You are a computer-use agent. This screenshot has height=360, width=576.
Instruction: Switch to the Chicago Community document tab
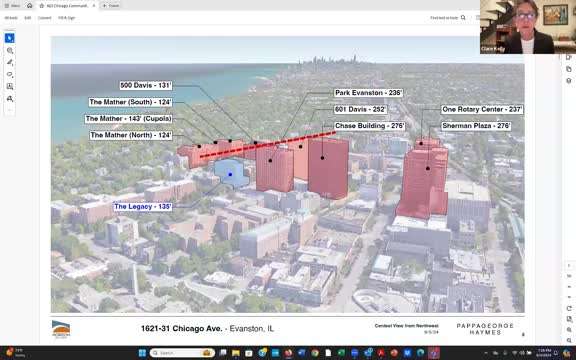tap(67, 6)
